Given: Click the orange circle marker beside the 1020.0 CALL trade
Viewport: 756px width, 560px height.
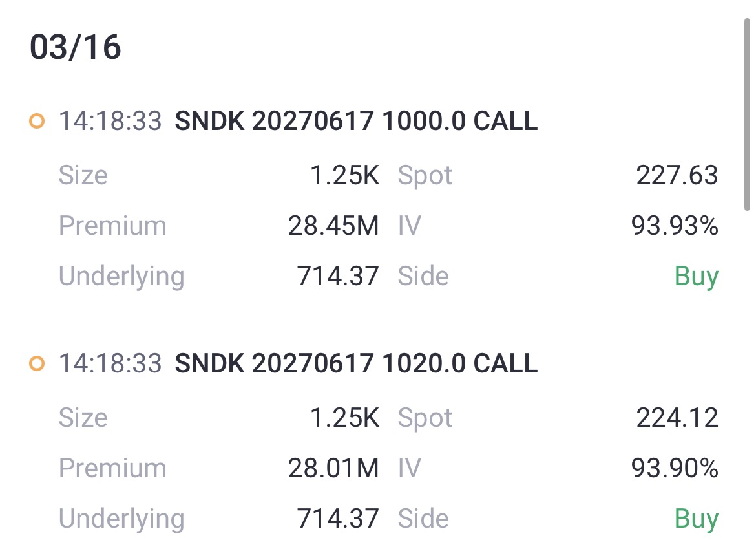Looking at the screenshot, I should point(37,363).
